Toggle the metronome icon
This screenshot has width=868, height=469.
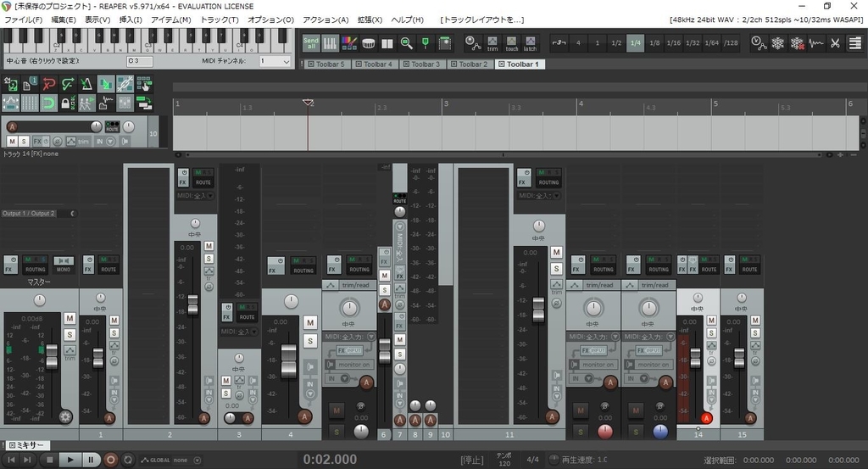point(86,84)
